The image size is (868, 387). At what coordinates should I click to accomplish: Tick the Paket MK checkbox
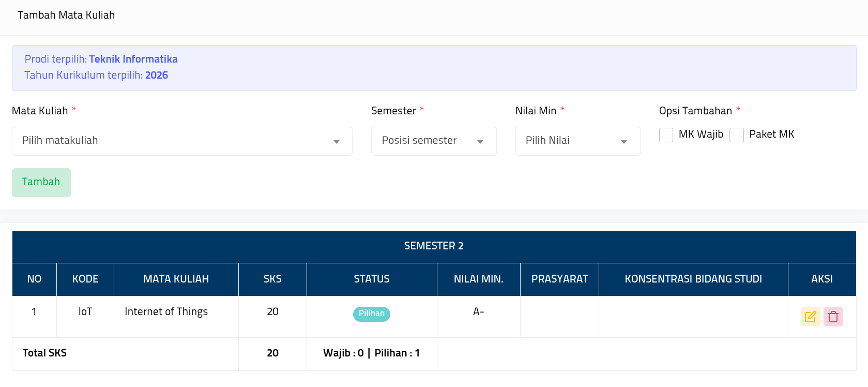[x=736, y=135]
